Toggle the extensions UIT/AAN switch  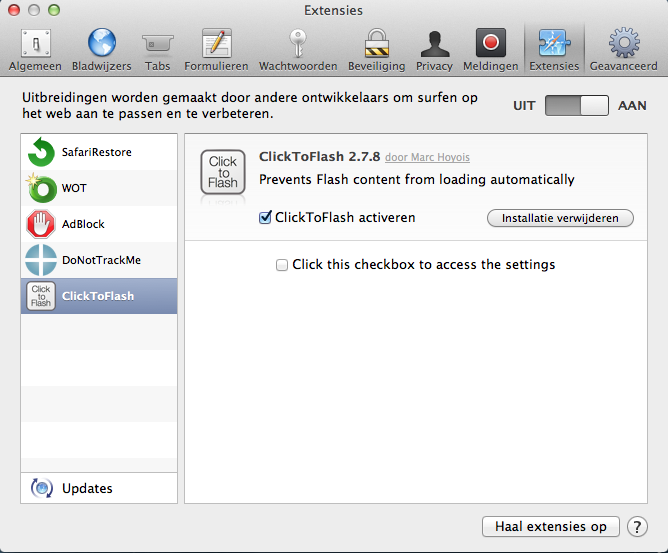(x=577, y=105)
